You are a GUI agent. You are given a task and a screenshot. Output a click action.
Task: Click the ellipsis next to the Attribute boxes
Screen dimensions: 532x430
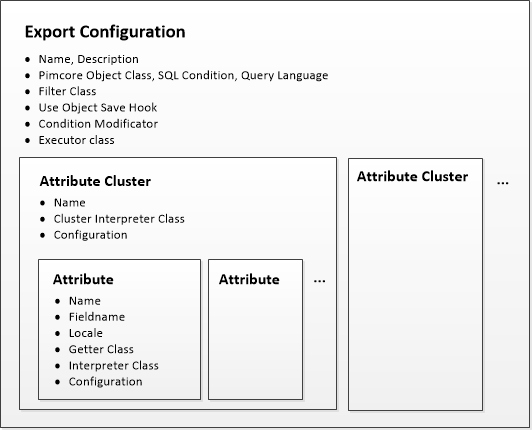click(x=320, y=281)
